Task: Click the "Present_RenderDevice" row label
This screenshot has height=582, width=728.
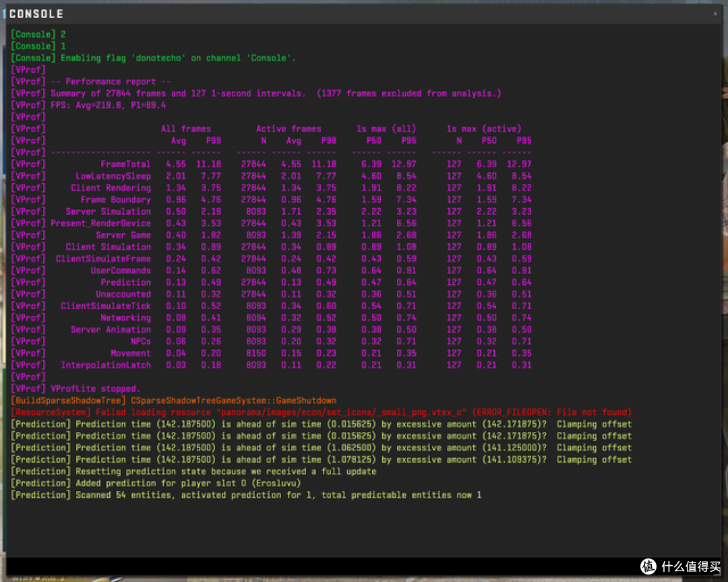Action: click(x=100, y=223)
